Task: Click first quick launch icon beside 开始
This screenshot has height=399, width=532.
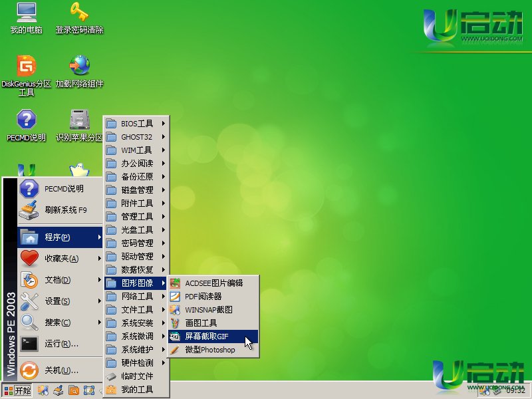Action: [x=43, y=390]
